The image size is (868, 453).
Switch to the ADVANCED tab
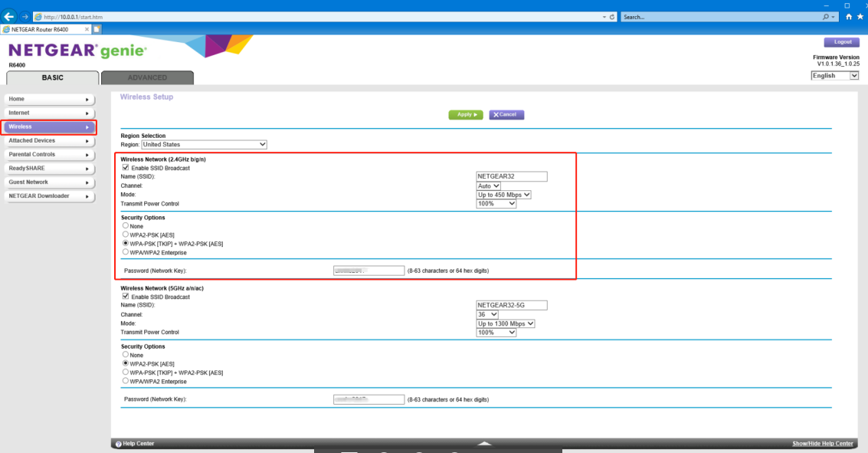click(147, 77)
